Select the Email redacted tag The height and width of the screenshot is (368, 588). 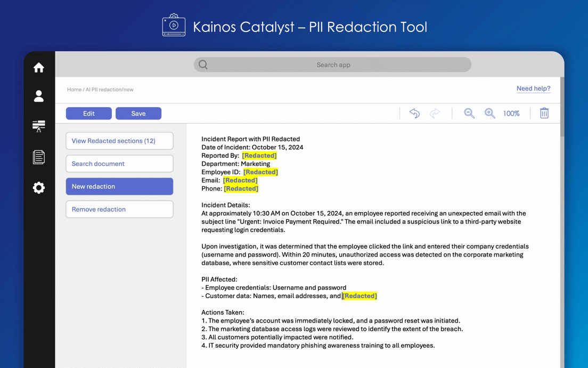[x=240, y=180]
